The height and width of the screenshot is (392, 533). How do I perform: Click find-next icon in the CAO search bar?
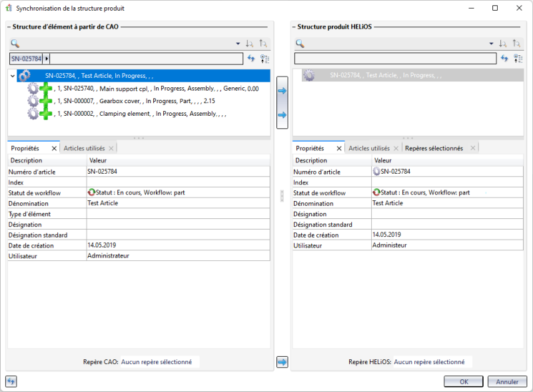point(249,43)
